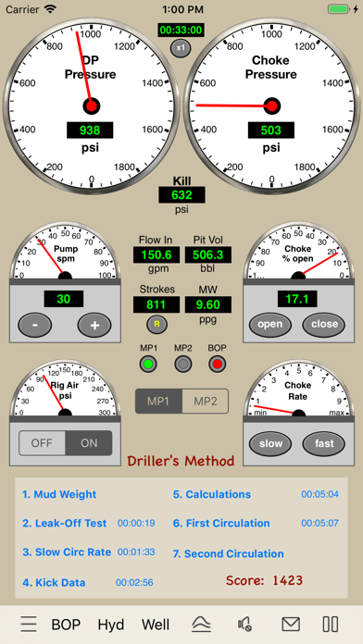The width and height of the screenshot is (363, 644).
Task: Open step 4. Kick Data
Action: (54, 582)
